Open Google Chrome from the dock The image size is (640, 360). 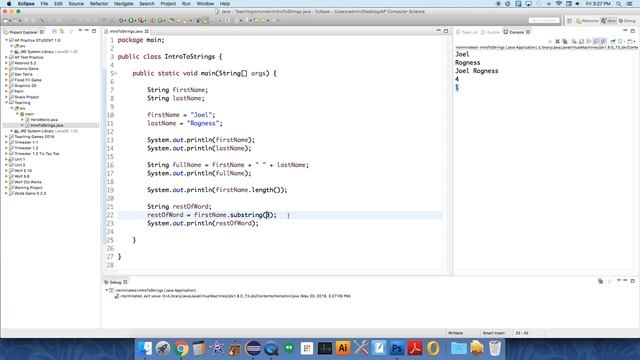pyautogui.click(x=181, y=348)
